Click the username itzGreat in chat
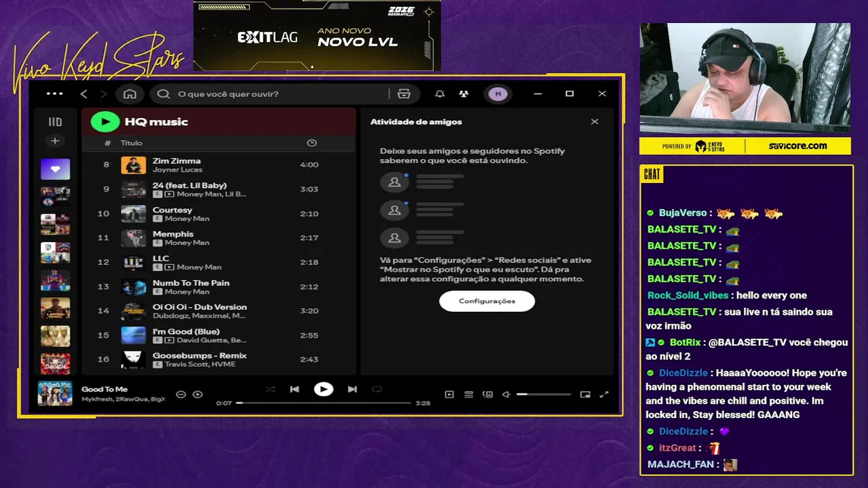 [x=677, y=448]
